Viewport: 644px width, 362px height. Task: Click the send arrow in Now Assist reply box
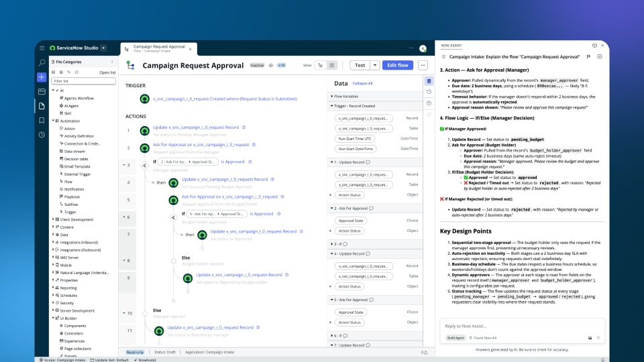598,338
